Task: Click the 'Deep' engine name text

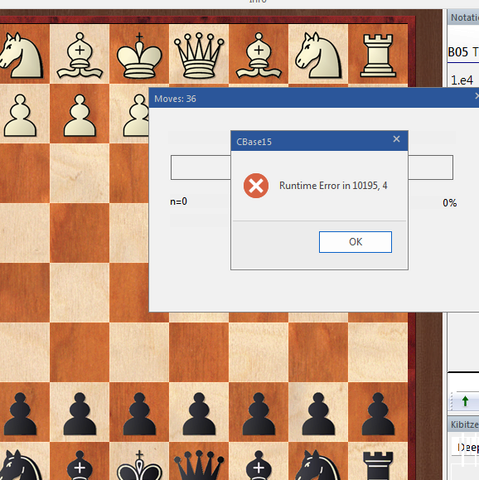Action: click(468, 447)
